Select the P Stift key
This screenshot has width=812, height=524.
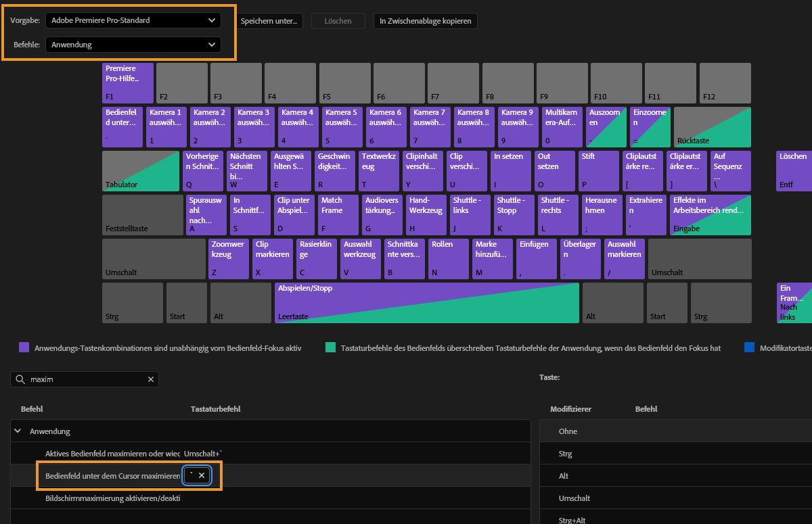(600, 170)
